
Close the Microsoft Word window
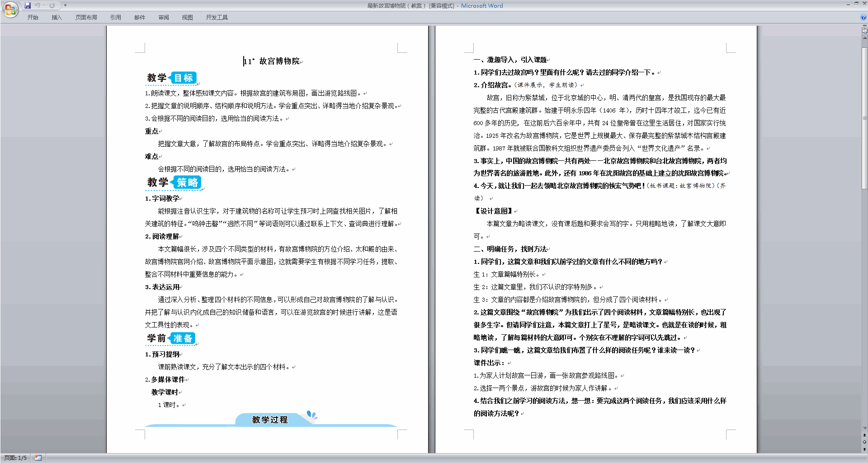click(x=864, y=4)
